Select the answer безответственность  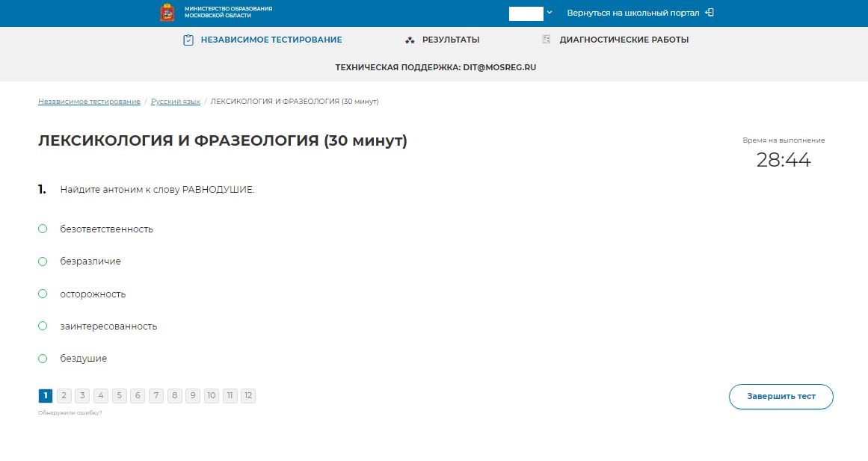coord(43,229)
